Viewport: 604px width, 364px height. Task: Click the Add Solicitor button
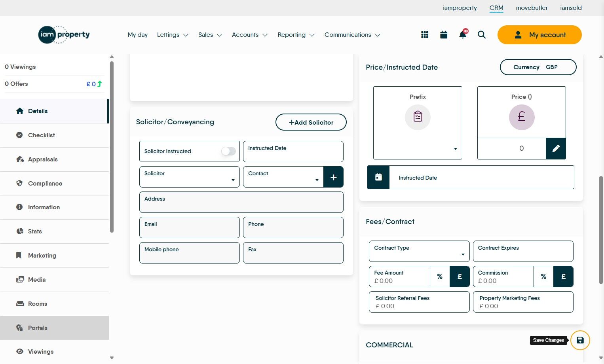click(311, 122)
